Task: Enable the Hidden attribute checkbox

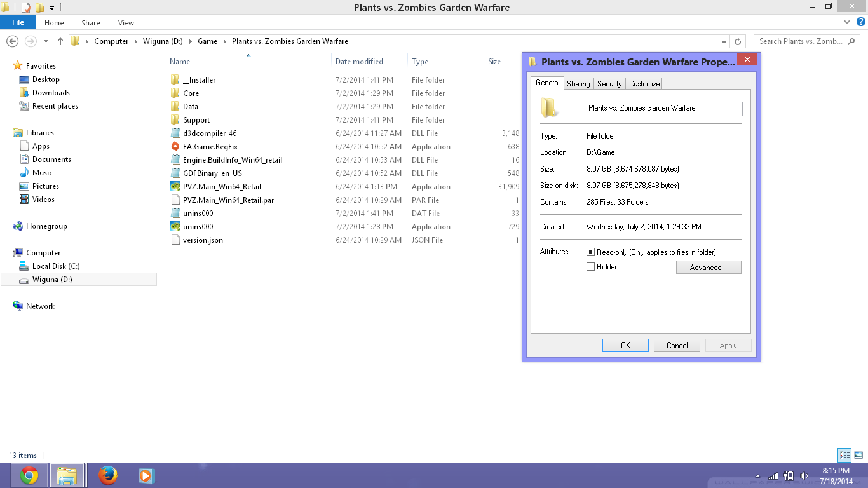Action: click(590, 267)
